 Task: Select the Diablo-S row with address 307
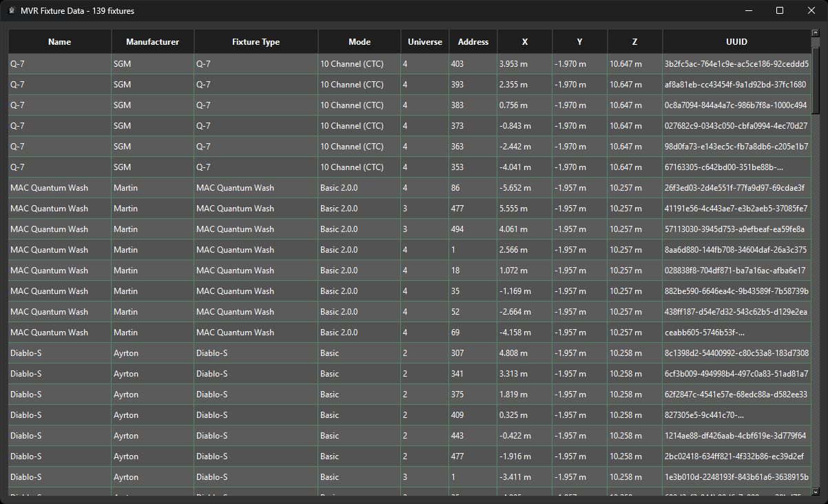60,353
